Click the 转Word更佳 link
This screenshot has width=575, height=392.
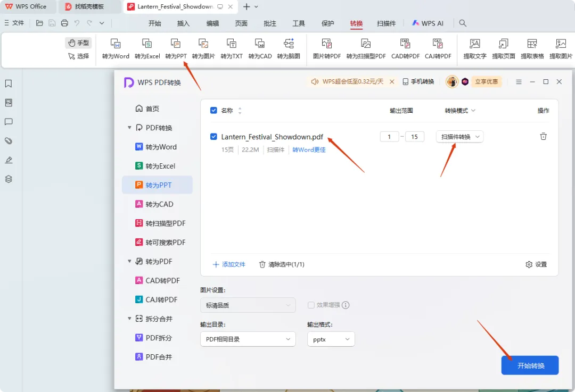pyautogui.click(x=309, y=149)
